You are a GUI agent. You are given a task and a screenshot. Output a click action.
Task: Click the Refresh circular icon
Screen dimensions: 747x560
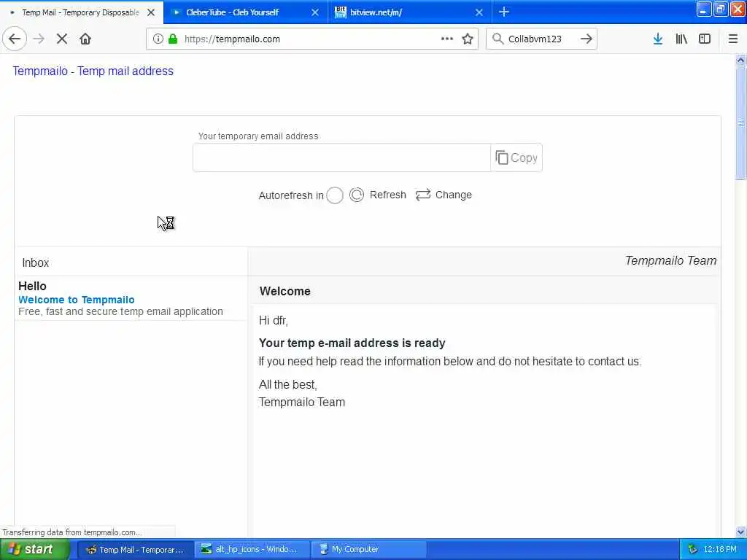[356, 195]
